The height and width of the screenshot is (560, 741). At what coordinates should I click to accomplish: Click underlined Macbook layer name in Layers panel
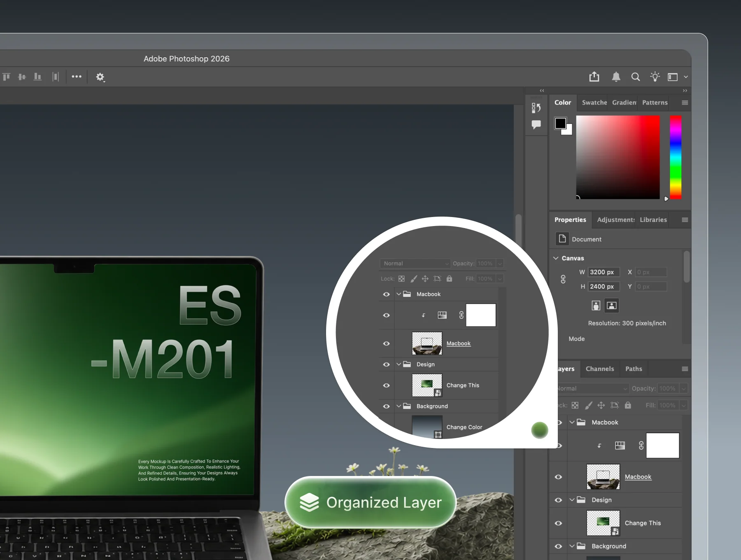pyautogui.click(x=638, y=477)
